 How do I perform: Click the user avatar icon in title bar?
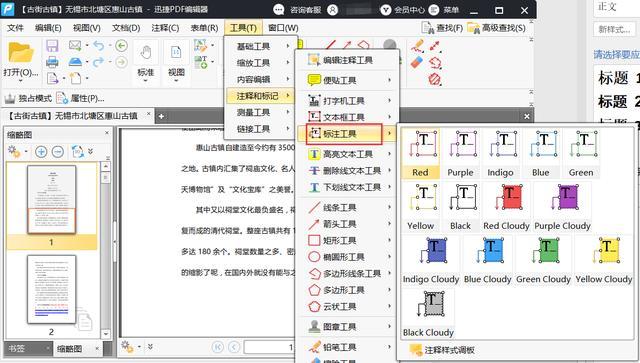tap(333, 10)
